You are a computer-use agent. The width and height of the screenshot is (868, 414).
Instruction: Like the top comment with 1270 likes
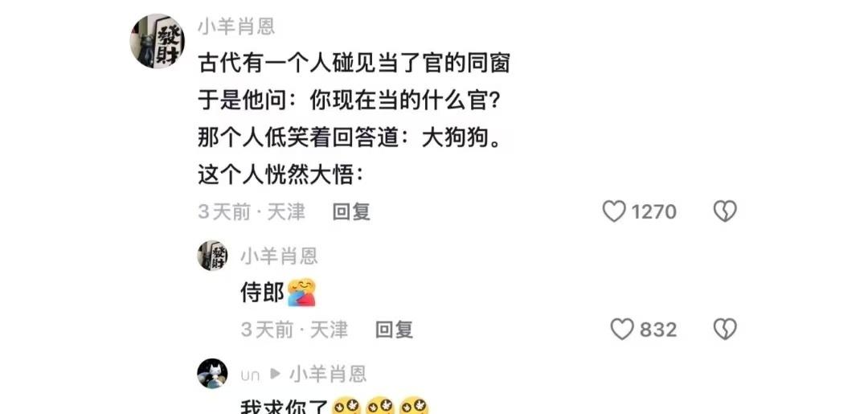(x=614, y=211)
